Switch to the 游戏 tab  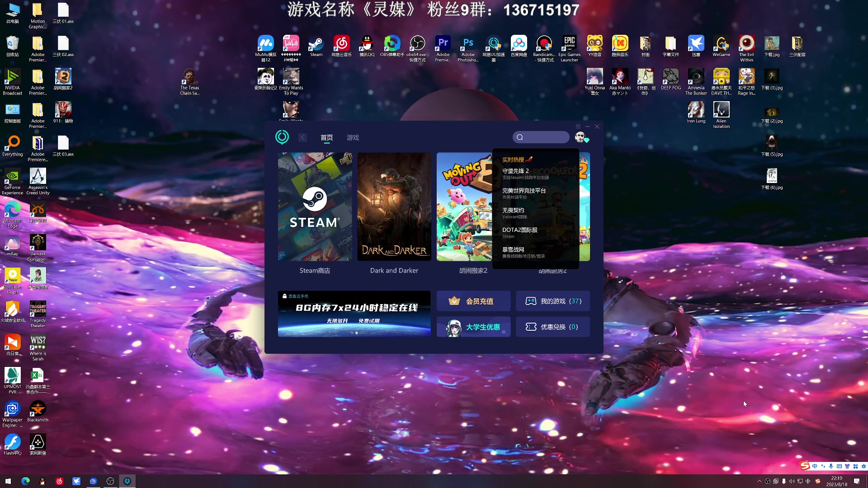(x=353, y=137)
